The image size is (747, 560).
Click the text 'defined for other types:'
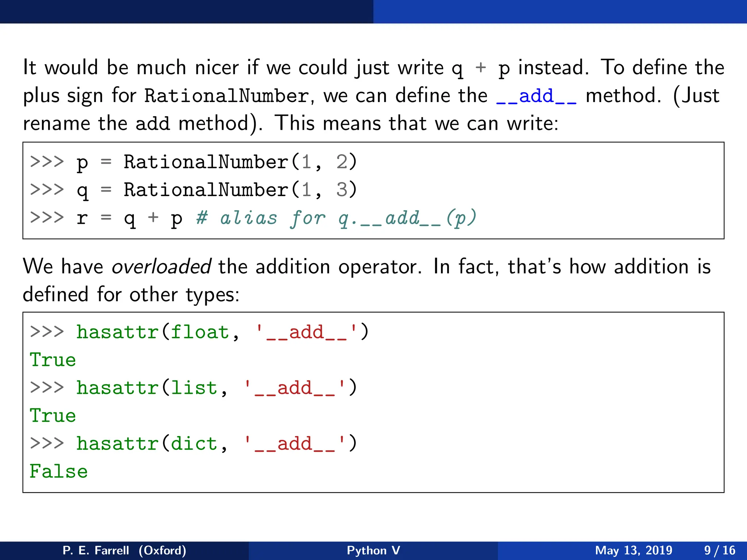[x=131, y=294]
